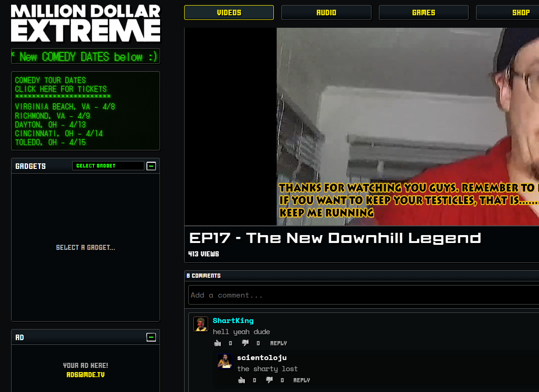Reply to SharKing's comment
Viewport: 539px width, 392px height.
[x=279, y=343]
